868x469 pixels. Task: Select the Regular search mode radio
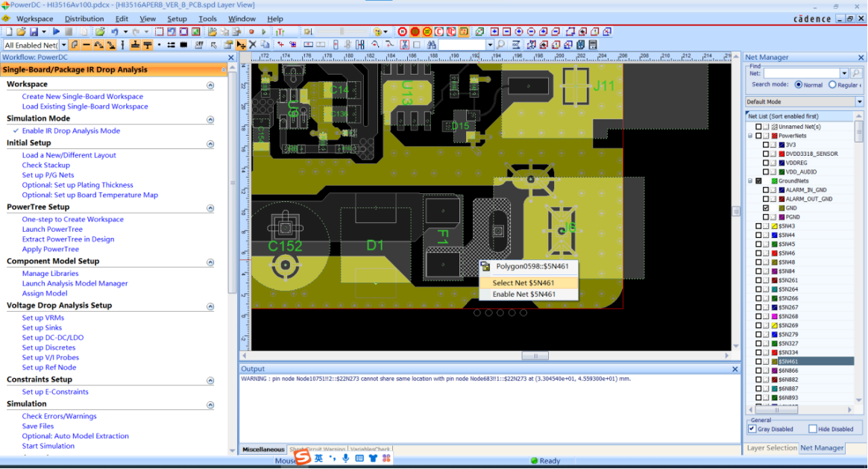pyautogui.click(x=832, y=85)
